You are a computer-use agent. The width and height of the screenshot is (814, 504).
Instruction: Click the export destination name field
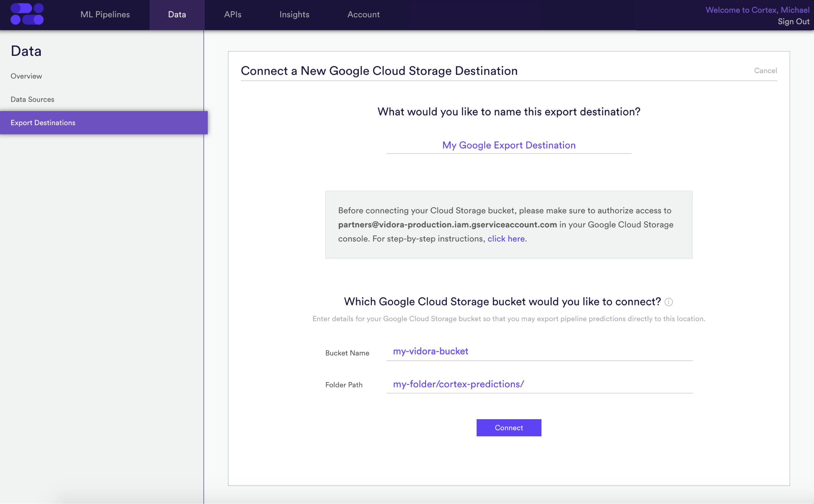click(x=508, y=145)
